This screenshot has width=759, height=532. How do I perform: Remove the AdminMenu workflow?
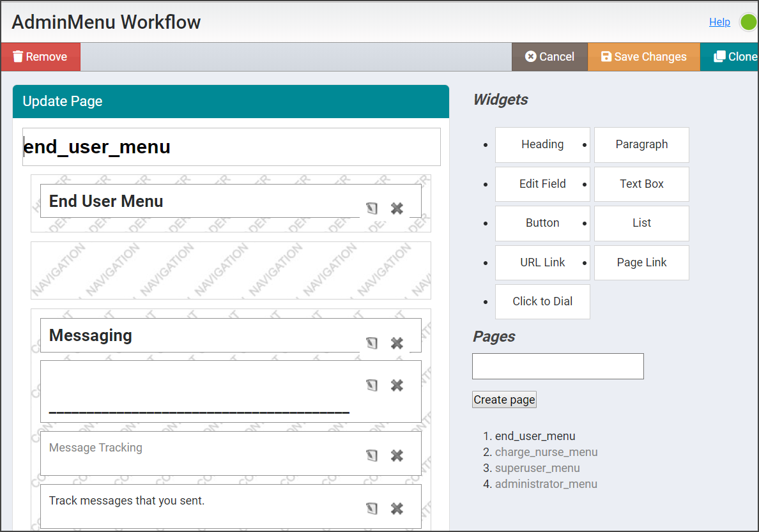tap(40, 56)
